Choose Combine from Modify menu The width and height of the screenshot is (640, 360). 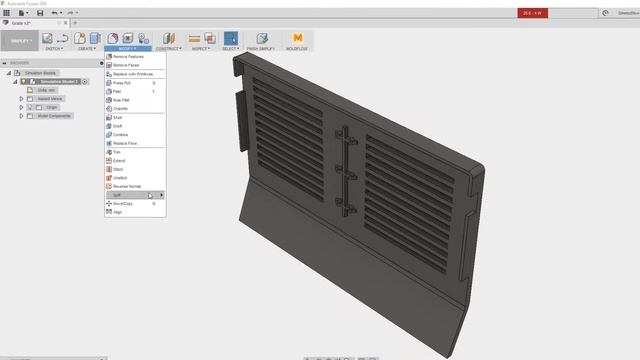(135, 135)
